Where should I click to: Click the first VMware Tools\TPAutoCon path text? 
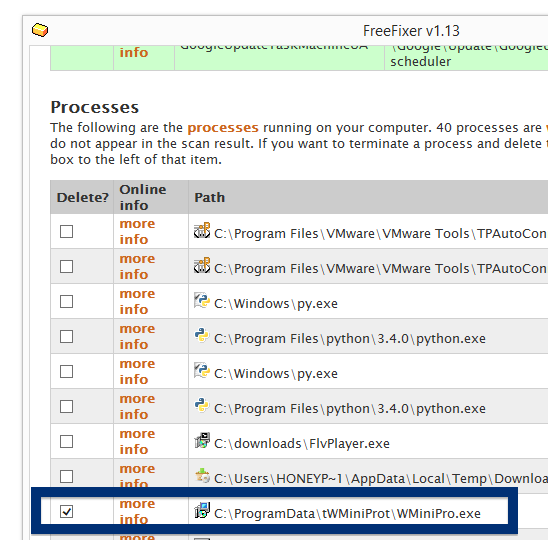point(381,233)
